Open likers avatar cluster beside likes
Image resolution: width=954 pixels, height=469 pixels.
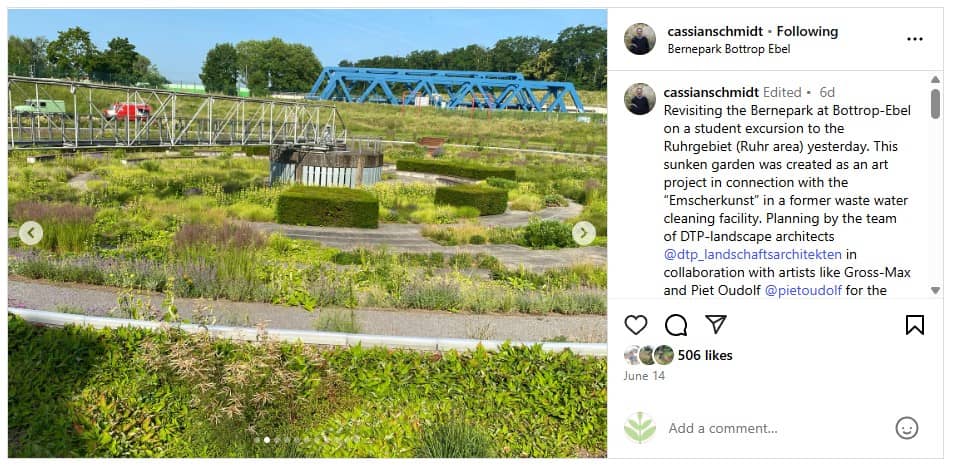pyautogui.click(x=649, y=355)
